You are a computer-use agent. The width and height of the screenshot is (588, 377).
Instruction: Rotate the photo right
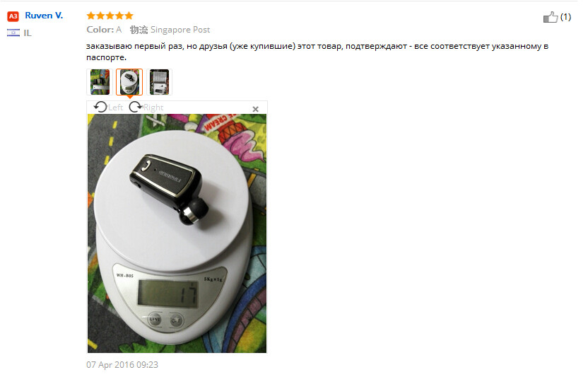point(137,109)
